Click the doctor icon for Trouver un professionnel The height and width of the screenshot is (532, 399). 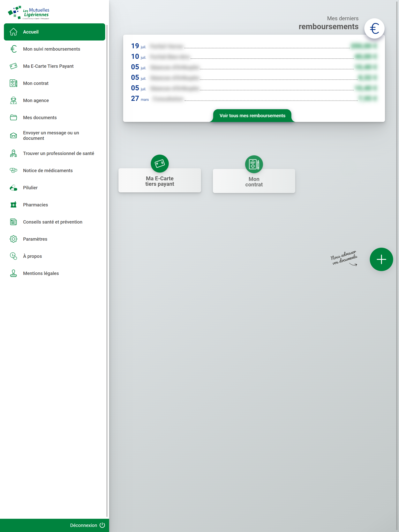coord(13,153)
